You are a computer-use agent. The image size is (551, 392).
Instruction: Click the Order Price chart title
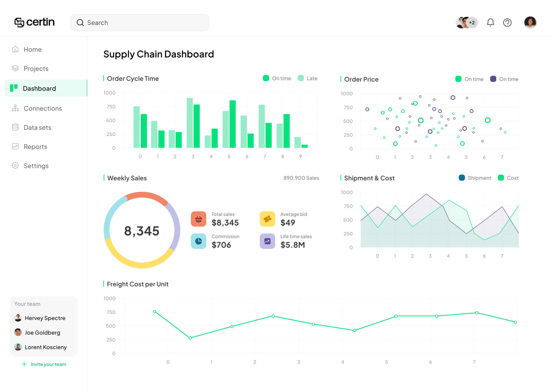(361, 79)
